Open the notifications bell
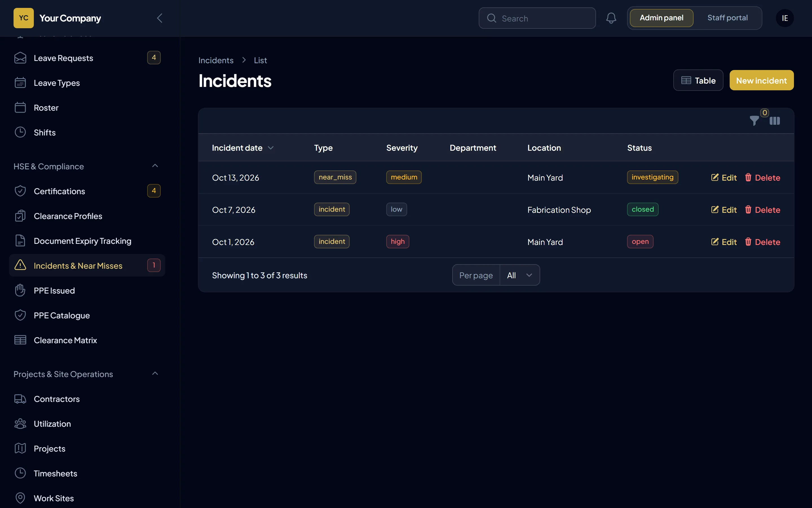This screenshot has height=508, width=812. tap(611, 18)
